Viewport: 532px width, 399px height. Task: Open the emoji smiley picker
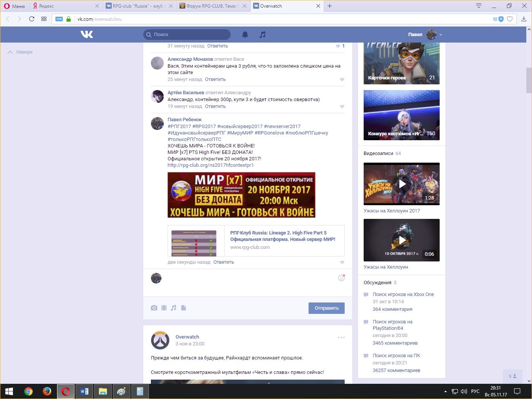pos(341,278)
